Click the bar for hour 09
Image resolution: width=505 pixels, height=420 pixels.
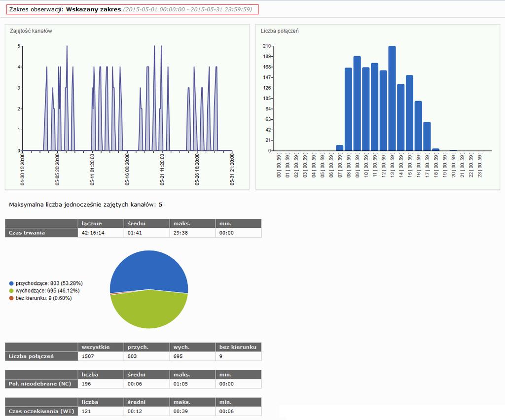tap(357, 104)
